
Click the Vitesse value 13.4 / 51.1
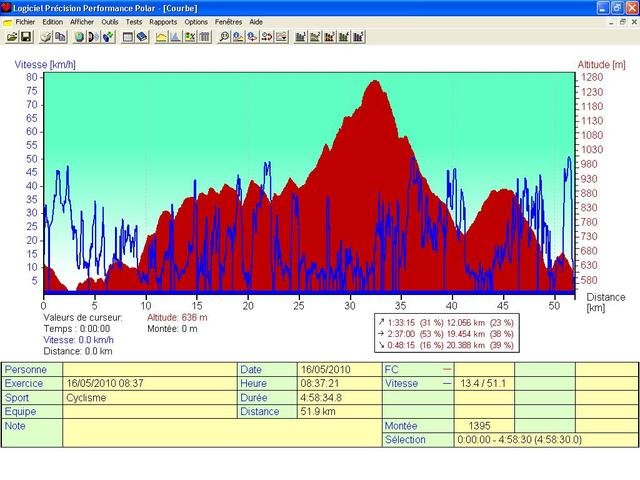tap(483, 384)
